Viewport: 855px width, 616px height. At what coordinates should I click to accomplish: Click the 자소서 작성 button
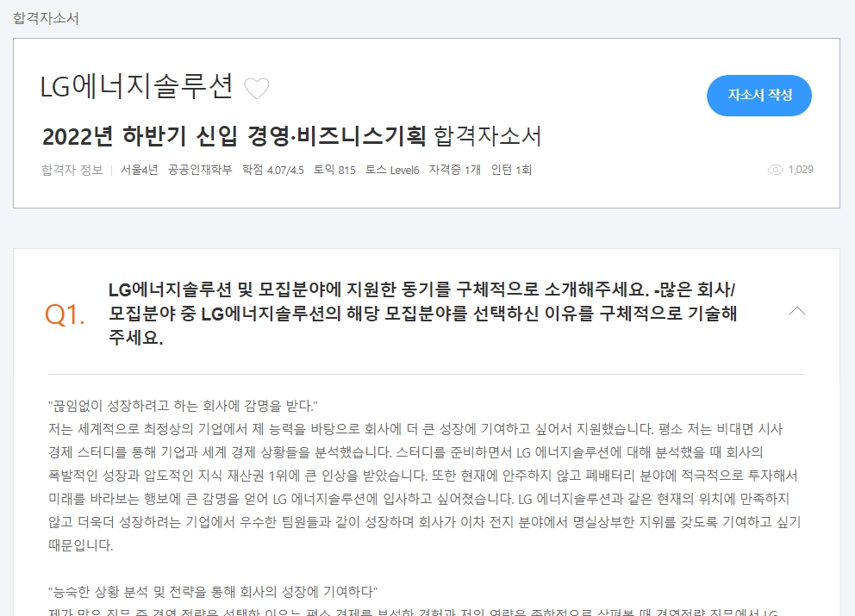(759, 96)
